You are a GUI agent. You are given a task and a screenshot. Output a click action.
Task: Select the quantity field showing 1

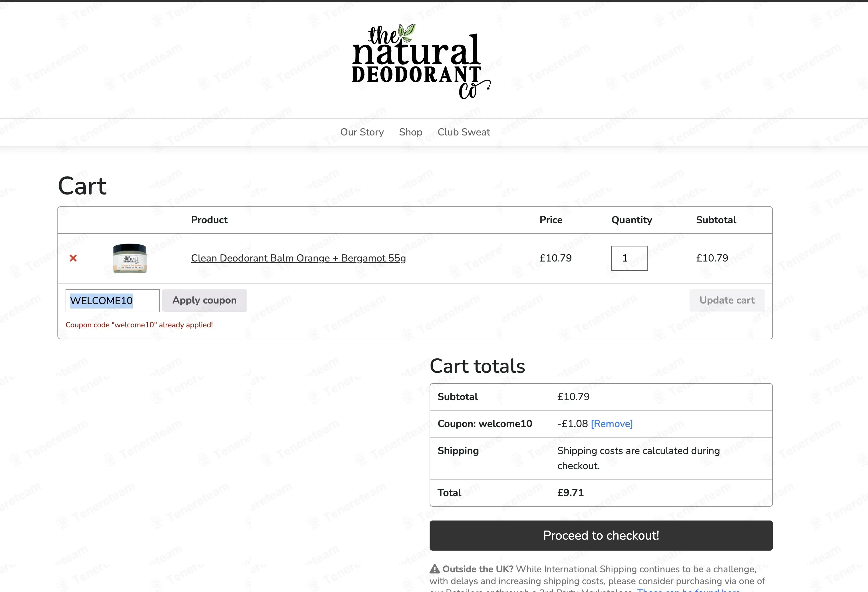629,258
